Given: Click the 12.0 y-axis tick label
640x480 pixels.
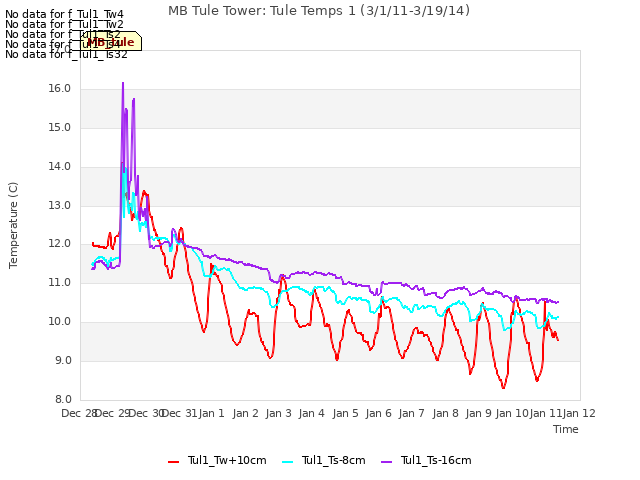Looking at the screenshot, I should 60,244.
